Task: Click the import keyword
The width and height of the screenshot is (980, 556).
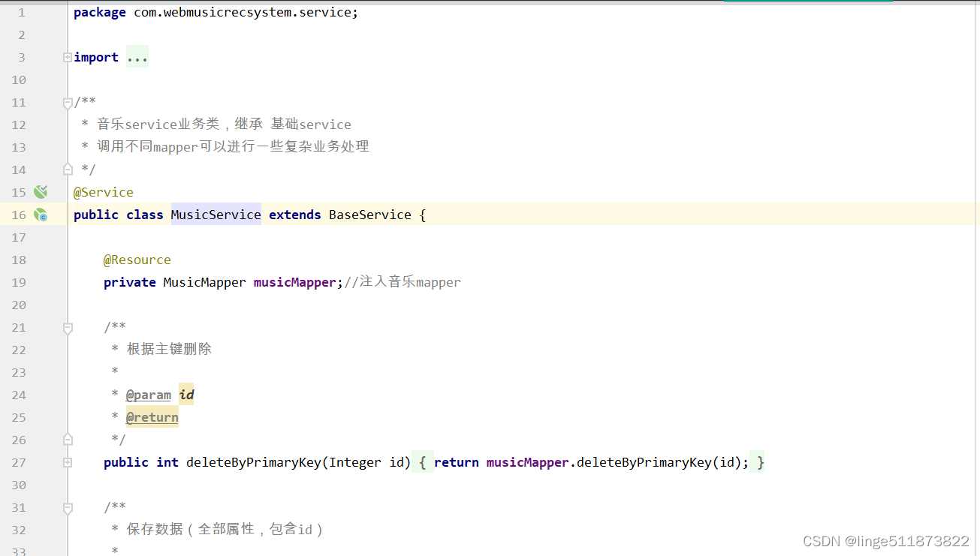Action: pos(96,58)
